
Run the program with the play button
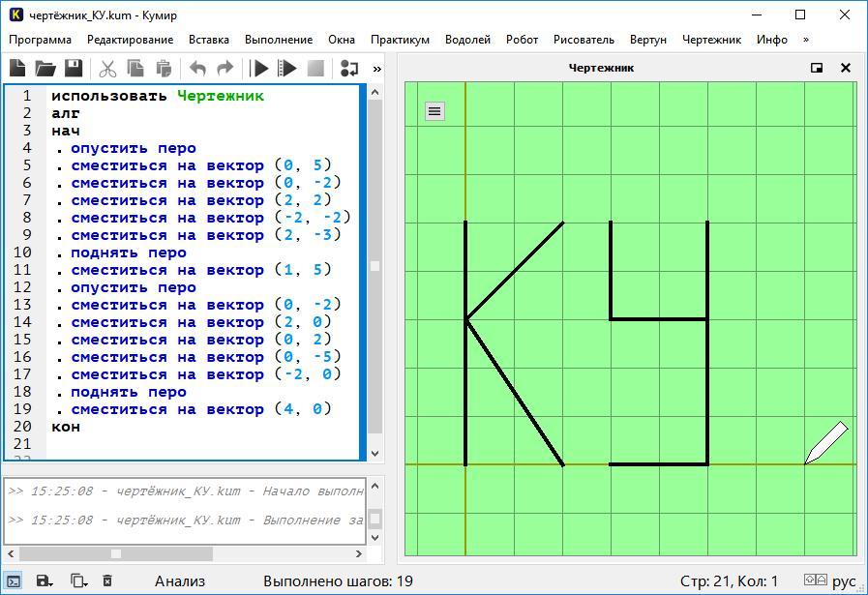[x=259, y=68]
